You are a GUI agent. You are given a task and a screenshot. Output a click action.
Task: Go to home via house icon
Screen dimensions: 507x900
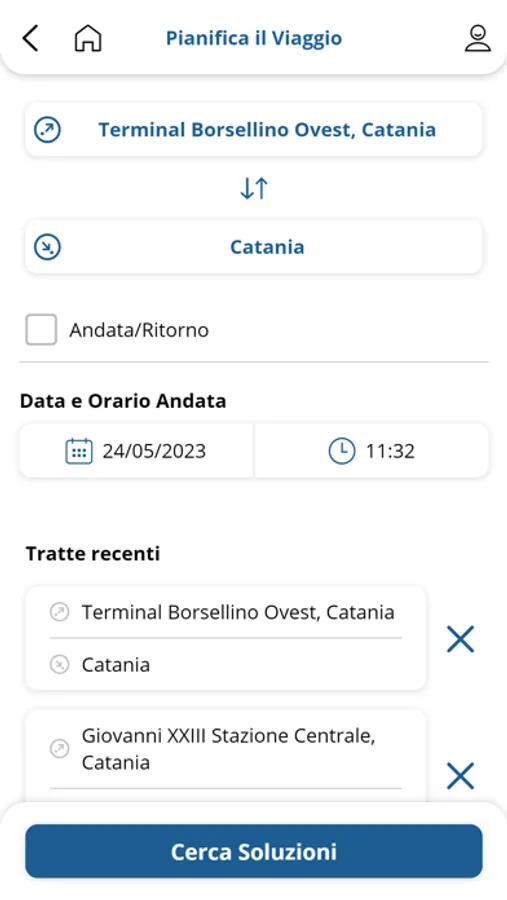coord(88,38)
